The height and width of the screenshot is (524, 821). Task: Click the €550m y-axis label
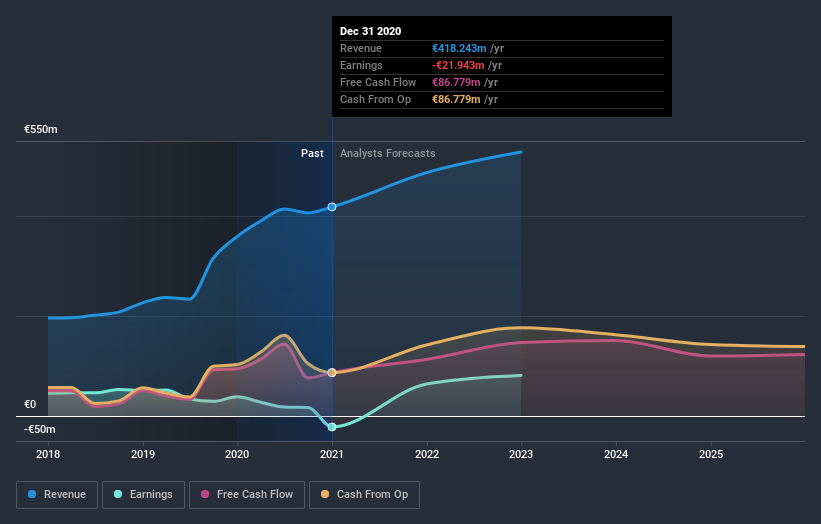pyautogui.click(x=41, y=129)
